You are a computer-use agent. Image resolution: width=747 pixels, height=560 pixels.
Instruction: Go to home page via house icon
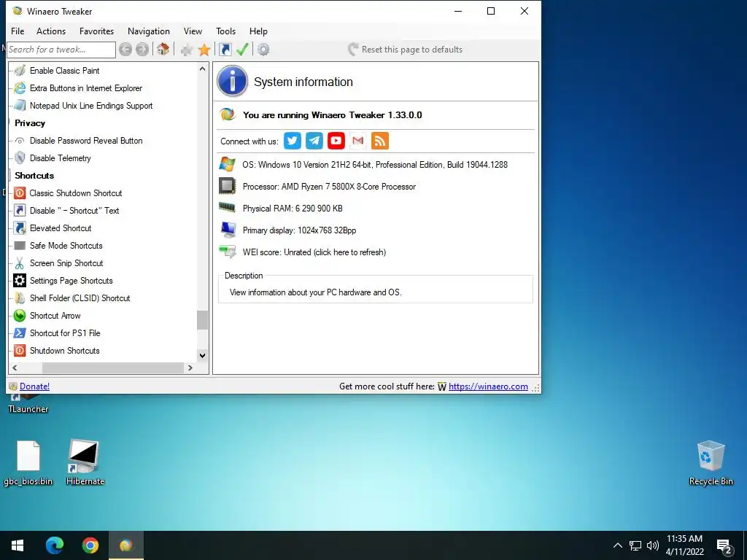[x=163, y=49]
